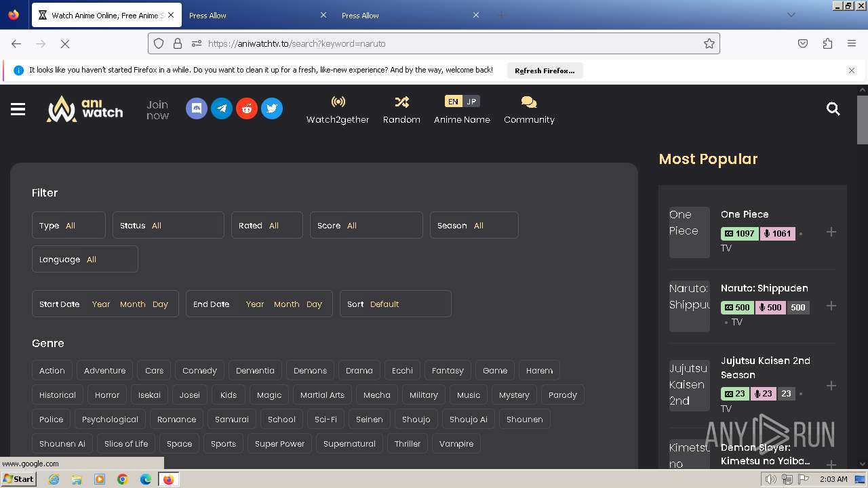Open tracking protection shield icon

(x=159, y=43)
